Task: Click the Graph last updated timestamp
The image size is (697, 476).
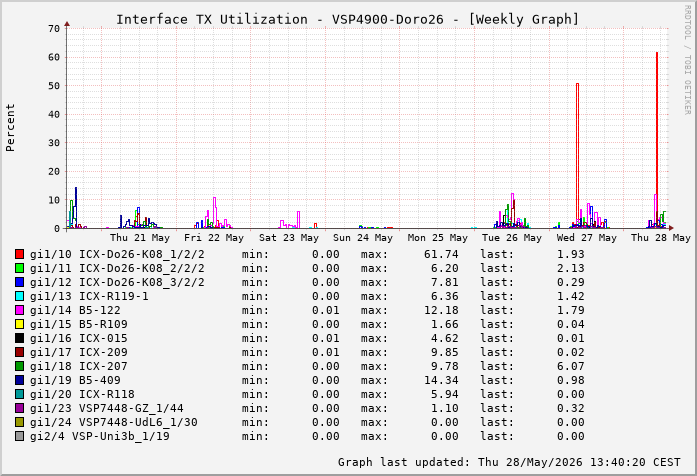Action: pos(509,462)
